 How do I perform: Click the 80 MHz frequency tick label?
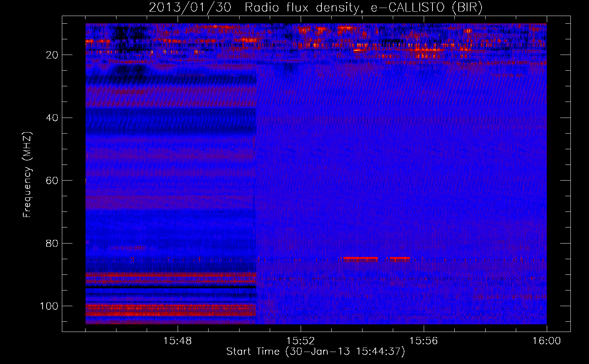click(x=52, y=243)
